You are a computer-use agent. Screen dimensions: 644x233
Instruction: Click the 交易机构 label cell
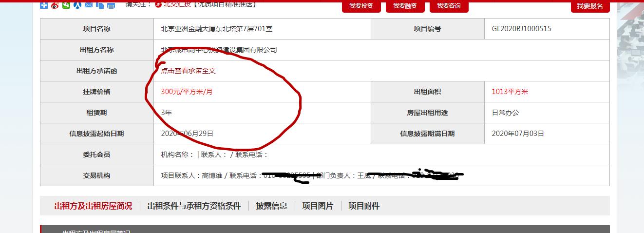[x=97, y=175]
